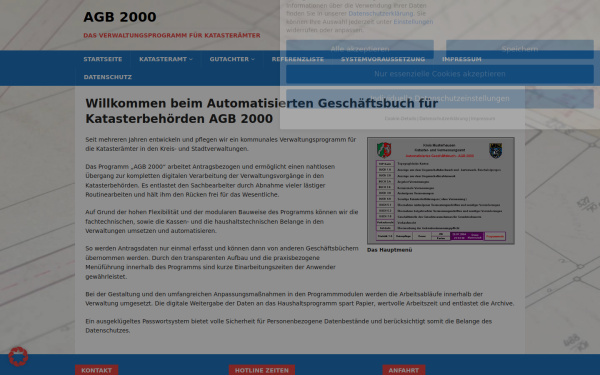The height and width of the screenshot is (375, 600).
Task: Open the Hauptmenü screenshot thumbnail
Action: pos(440,191)
